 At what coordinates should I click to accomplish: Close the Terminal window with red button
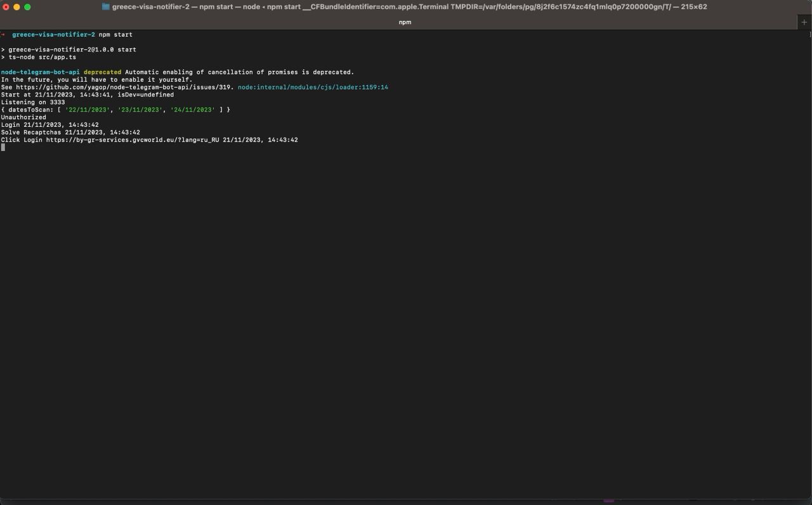coord(6,7)
